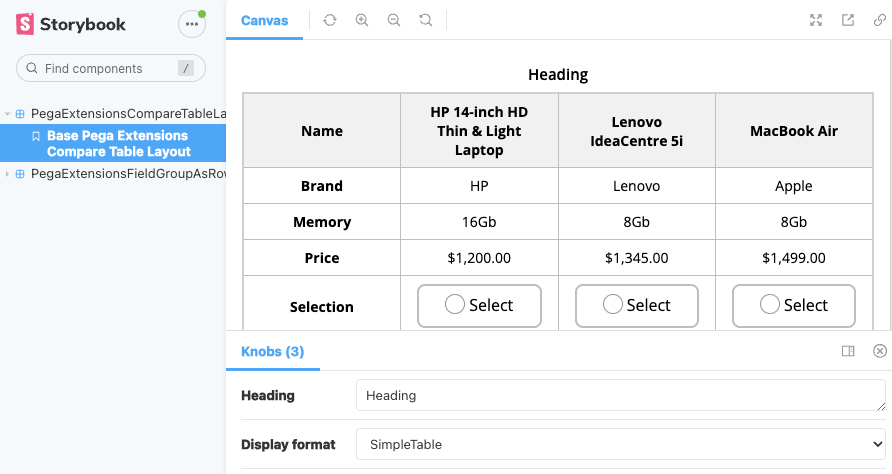Select the MacBook Air radio button
Viewport: 892px width, 474px height.
(x=770, y=305)
